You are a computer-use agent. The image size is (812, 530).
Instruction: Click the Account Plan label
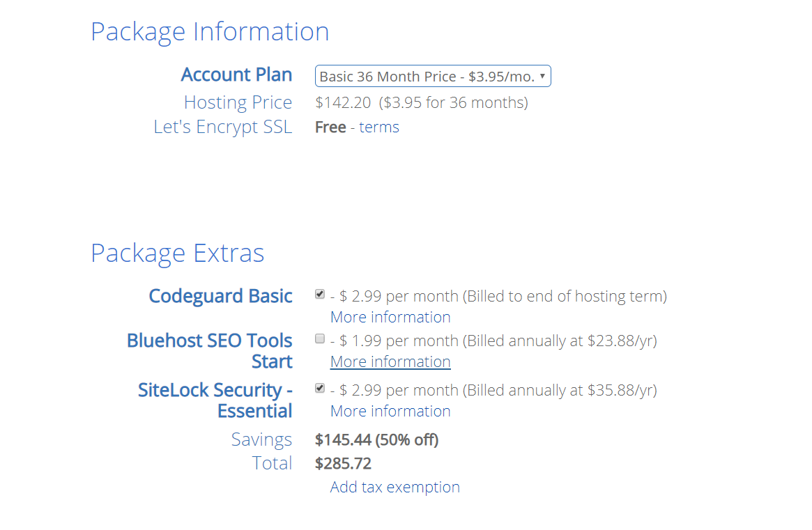tap(237, 75)
